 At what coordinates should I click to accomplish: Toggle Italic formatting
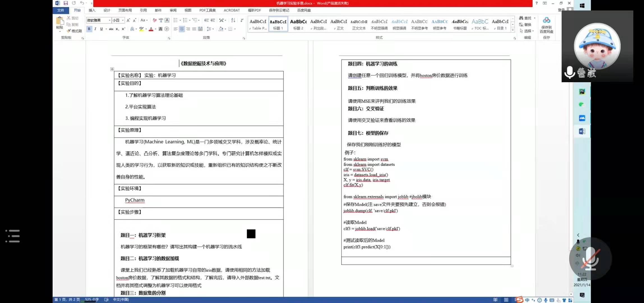click(95, 29)
